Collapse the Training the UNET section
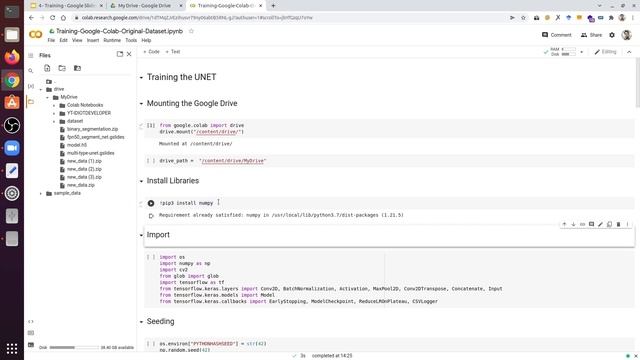 [x=141, y=78]
